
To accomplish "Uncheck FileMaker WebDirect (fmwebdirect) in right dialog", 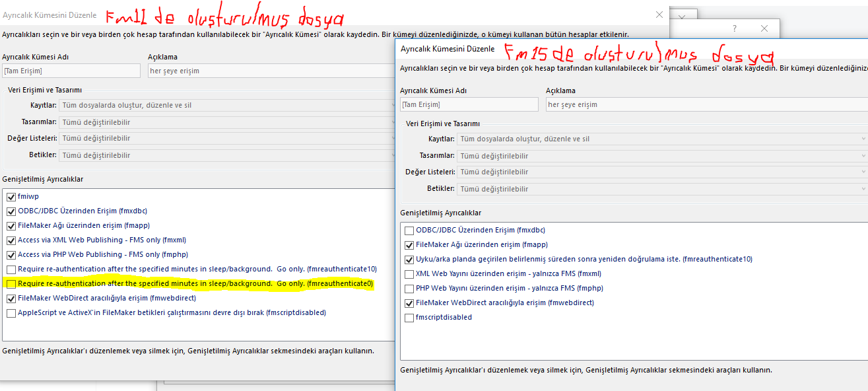I will (409, 303).
